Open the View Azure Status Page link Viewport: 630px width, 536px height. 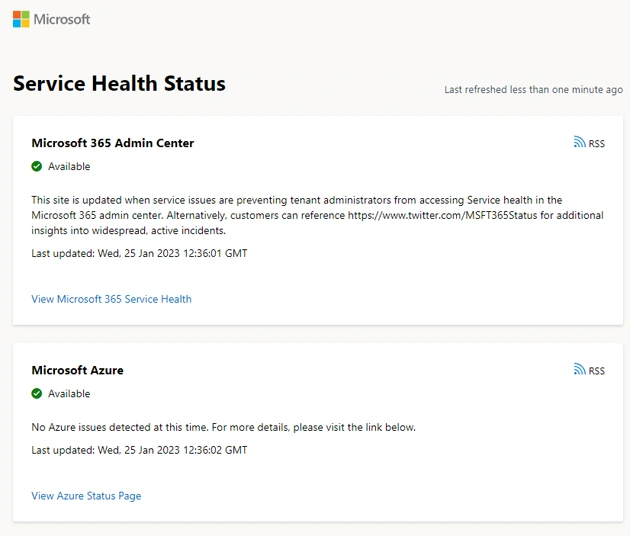pos(86,496)
